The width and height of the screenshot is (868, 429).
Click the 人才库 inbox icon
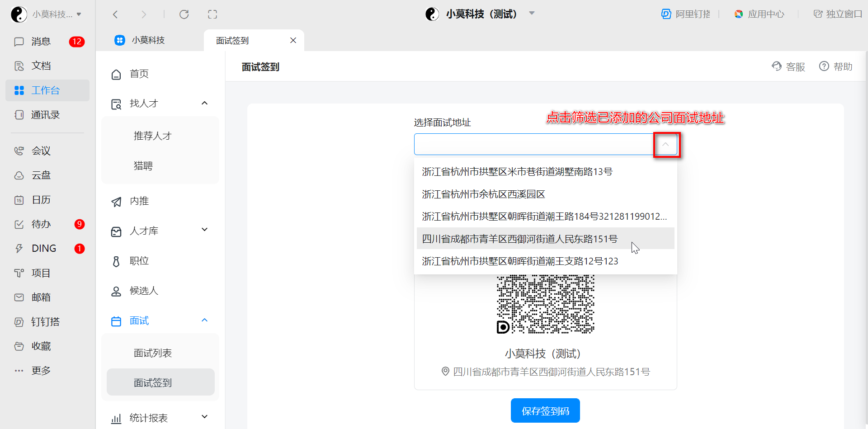click(x=116, y=231)
